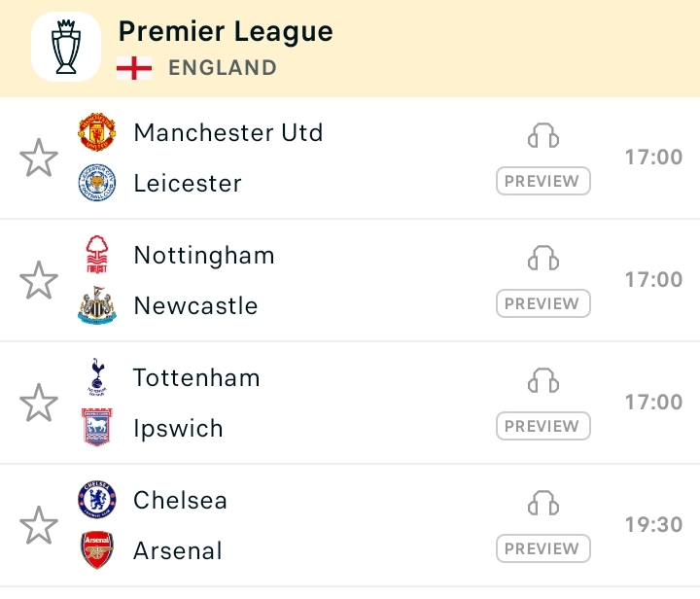Listen to Chelsea vs Arsenal audio

[543, 503]
